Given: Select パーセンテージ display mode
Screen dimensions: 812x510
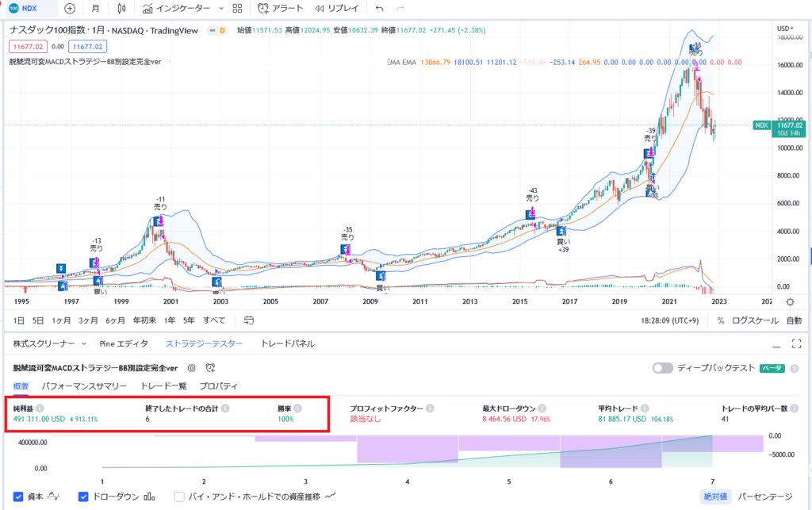Looking at the screenshot, I should pyautogui.click(x=765, y=497).
